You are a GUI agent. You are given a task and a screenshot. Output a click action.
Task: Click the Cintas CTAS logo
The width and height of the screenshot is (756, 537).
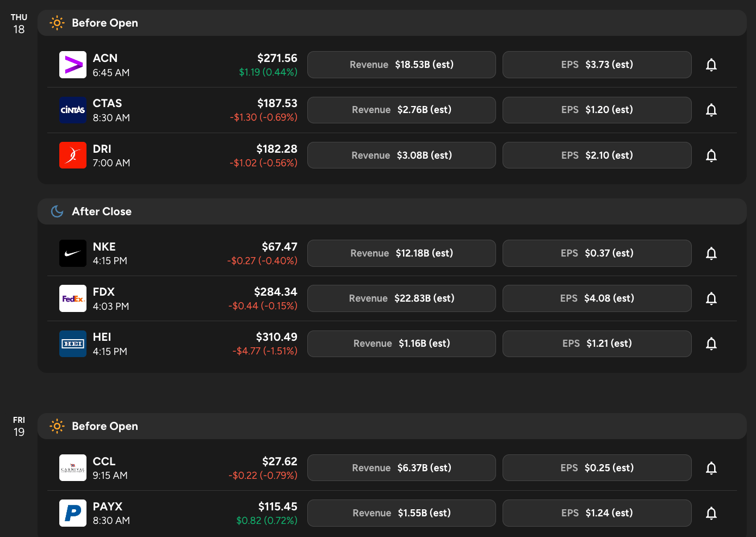73,110
